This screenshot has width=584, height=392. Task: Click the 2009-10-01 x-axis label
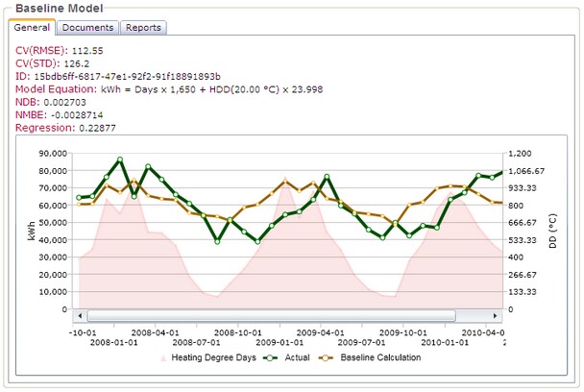tap(403, 332)
